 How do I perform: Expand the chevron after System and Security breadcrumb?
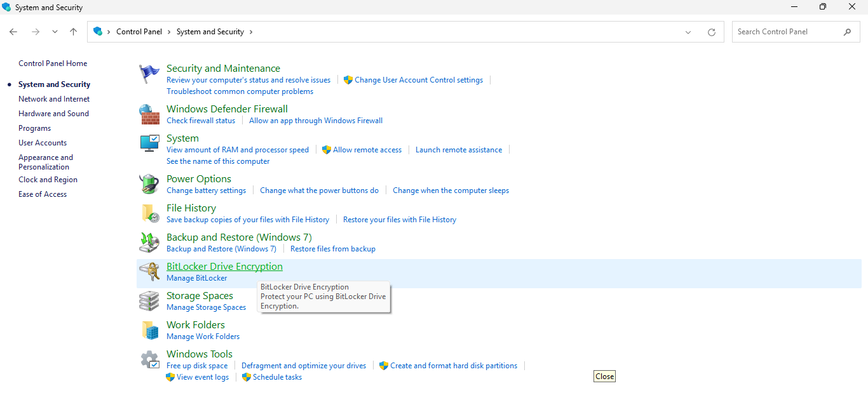(x=251, y=32)
